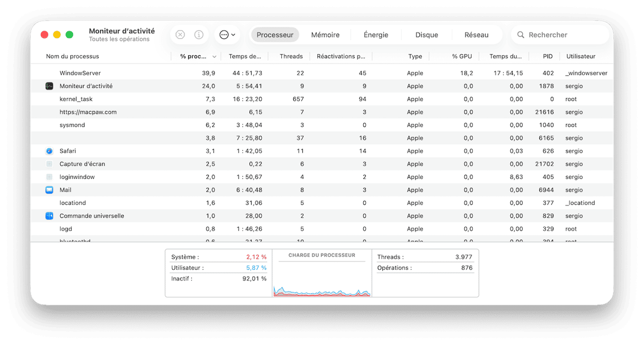Image resolution: width=644 pixels, height=345 pixels.
Task: Focus the Rechercher search field
Action: point(560,35)
